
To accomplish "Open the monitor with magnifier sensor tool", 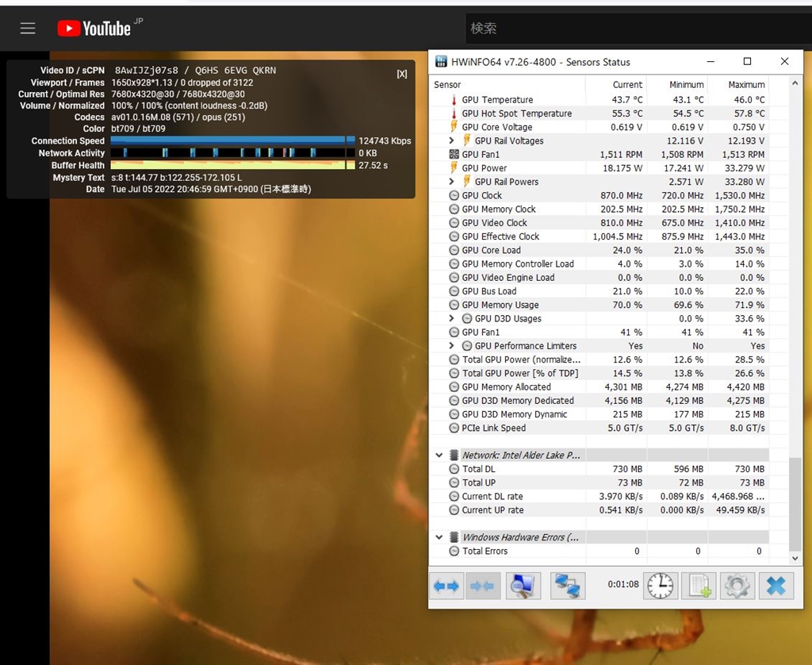I will click(x=523, y=586).
